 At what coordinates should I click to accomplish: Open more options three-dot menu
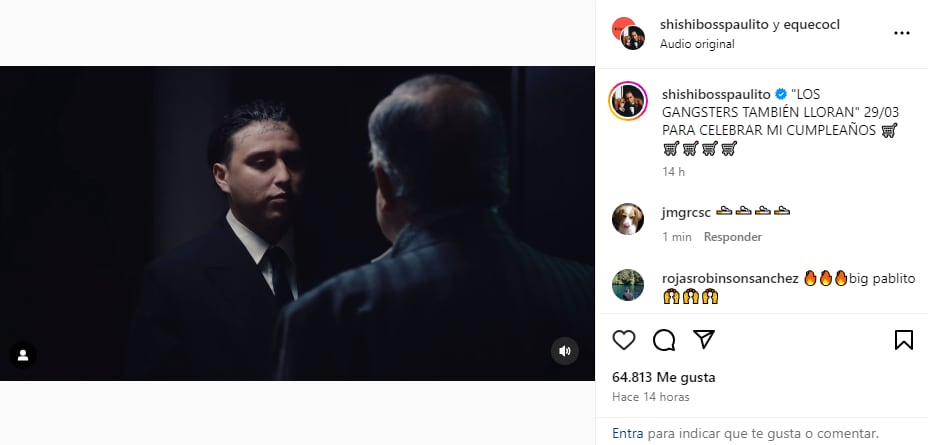pyautogui.click(x=902, y=33)
